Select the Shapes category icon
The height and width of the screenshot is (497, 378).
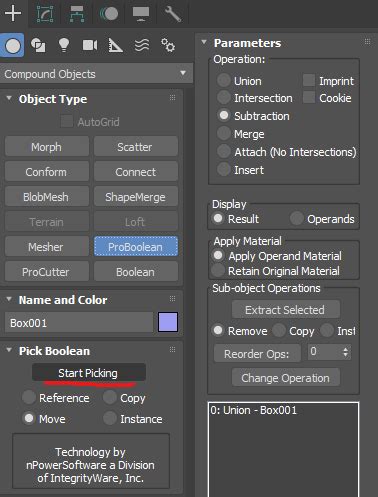point(38,45)
